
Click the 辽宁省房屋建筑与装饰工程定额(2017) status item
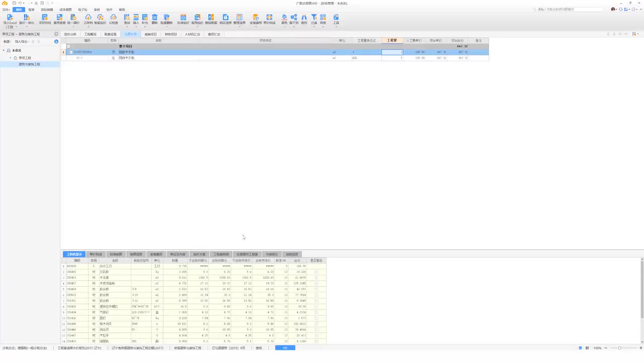point(137,348)
